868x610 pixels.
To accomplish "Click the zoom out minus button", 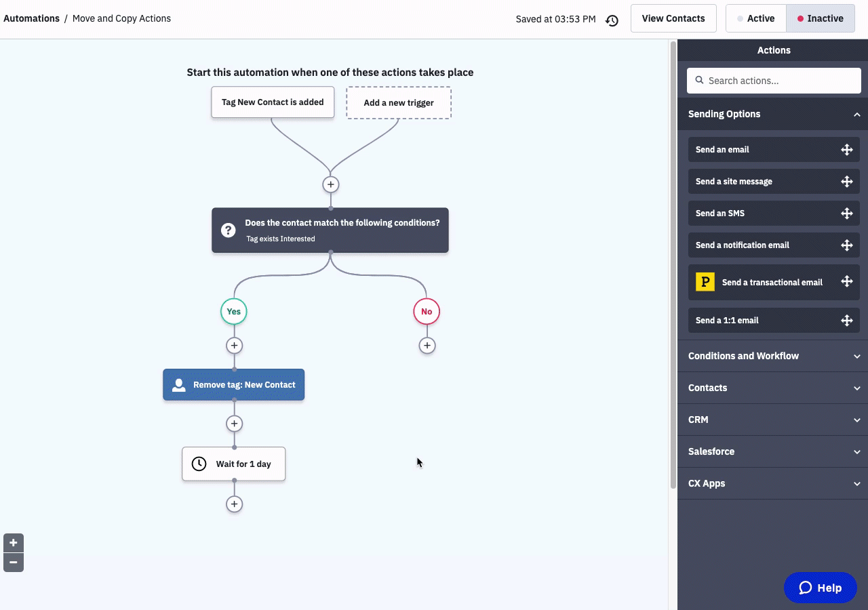I will (14, 563).
